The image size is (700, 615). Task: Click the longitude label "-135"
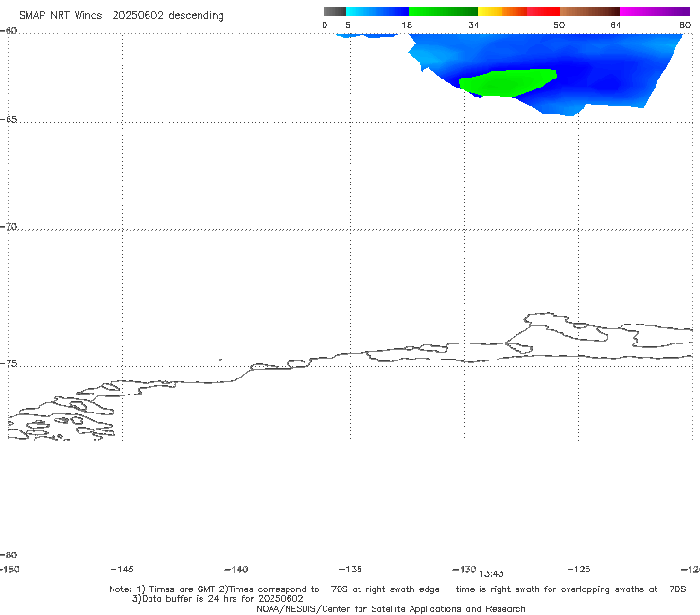point(350,570)
